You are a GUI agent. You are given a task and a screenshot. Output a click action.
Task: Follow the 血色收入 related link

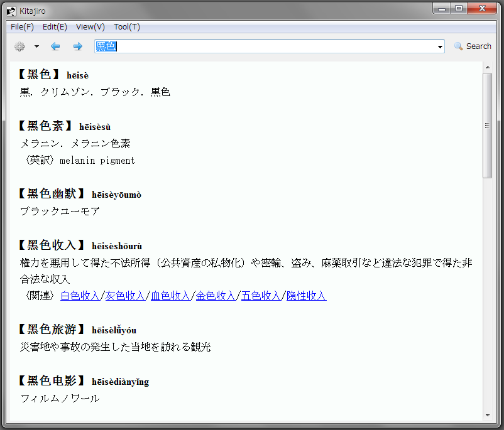pyautogui.click(x=170, y=296)
